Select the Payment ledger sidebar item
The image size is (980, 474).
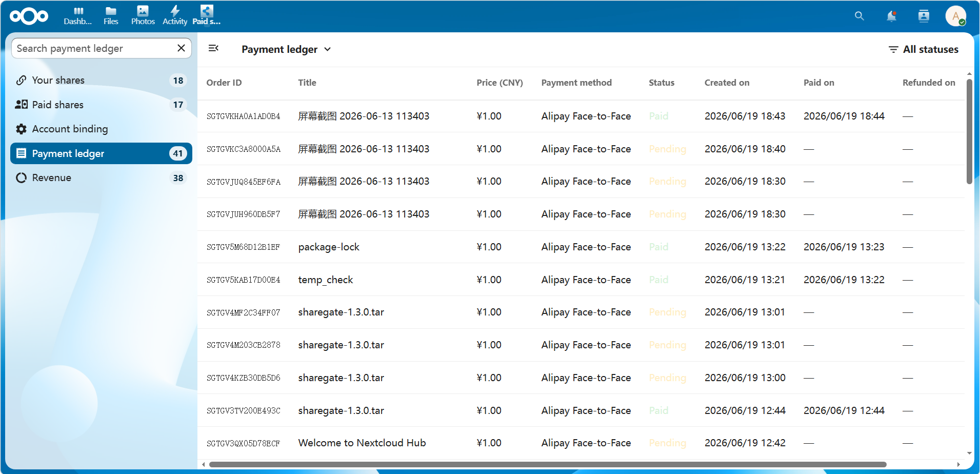pyautogui.click(x=101, y=153)
